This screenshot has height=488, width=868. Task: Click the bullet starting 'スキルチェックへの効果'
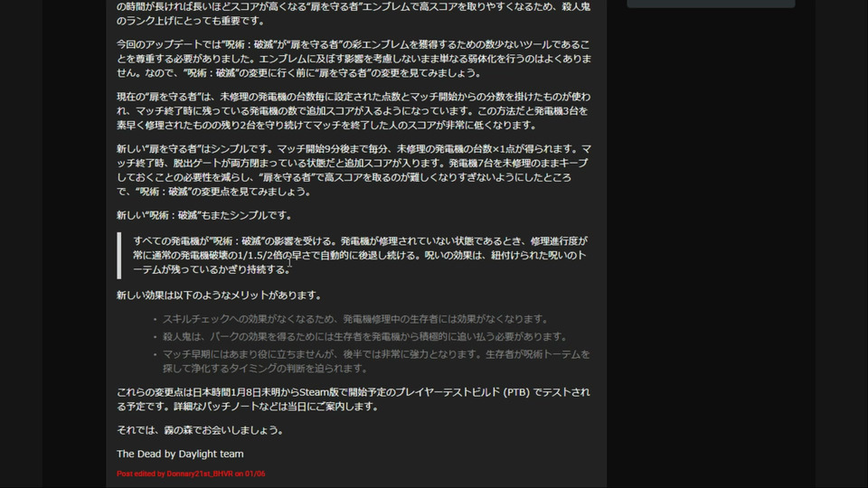point(356,319)
